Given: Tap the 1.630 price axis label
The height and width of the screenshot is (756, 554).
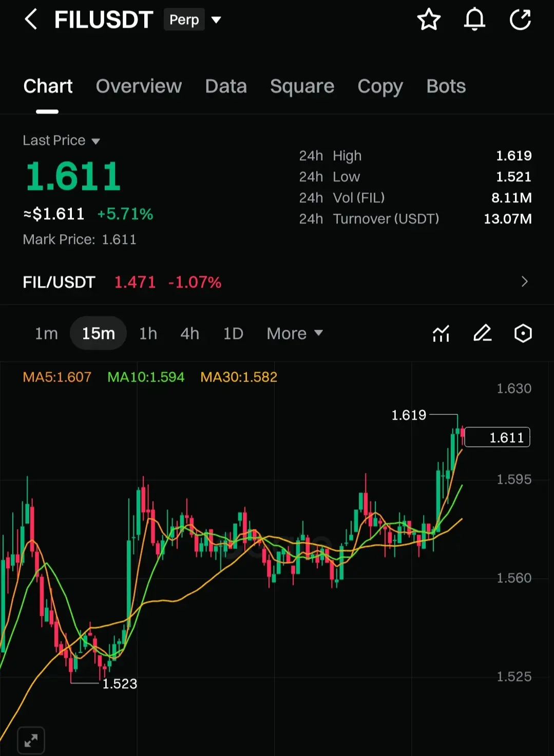Looking at the screenshot, I should pos(514,388).
